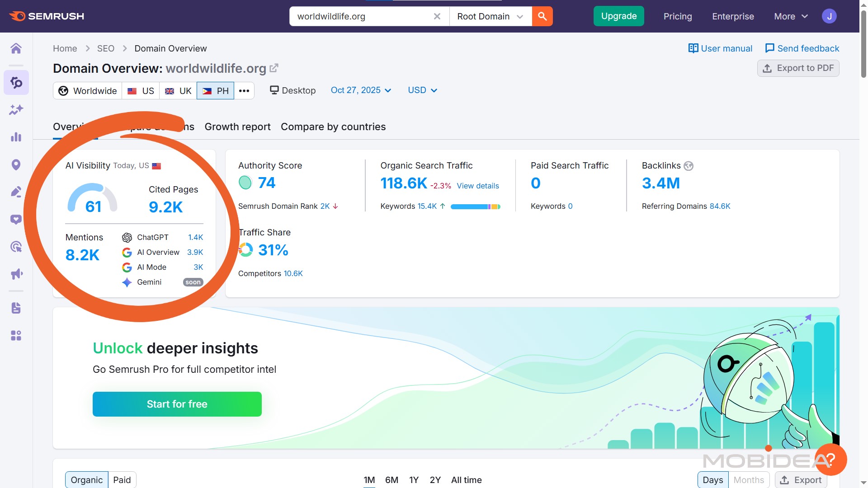Select the Content pencil icon in sidebar

click(x=16, y=192)
